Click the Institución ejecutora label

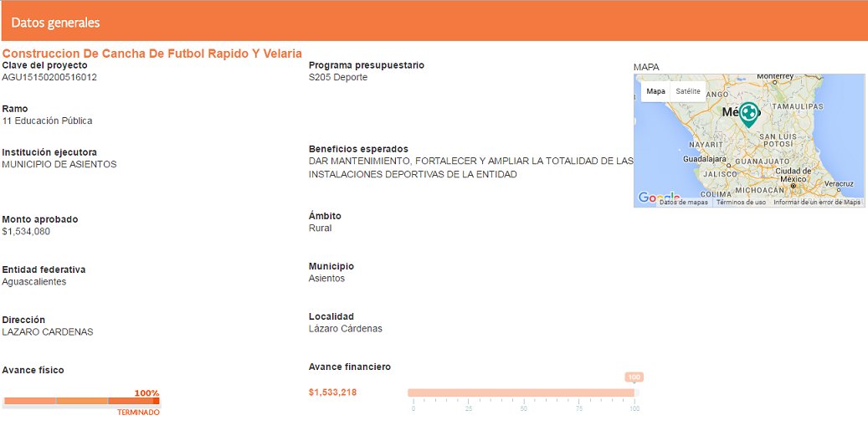pyautogui.click(x=50, y=152)
